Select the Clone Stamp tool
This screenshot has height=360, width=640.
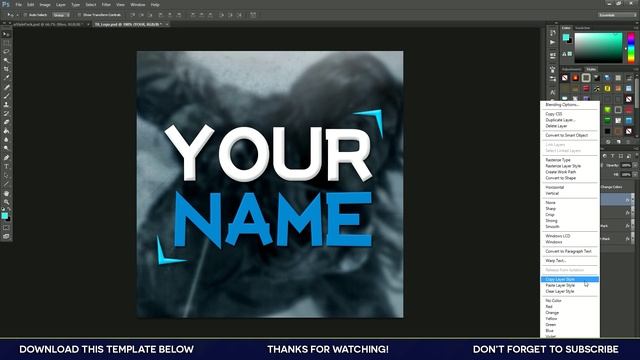(x=6, y=104)
